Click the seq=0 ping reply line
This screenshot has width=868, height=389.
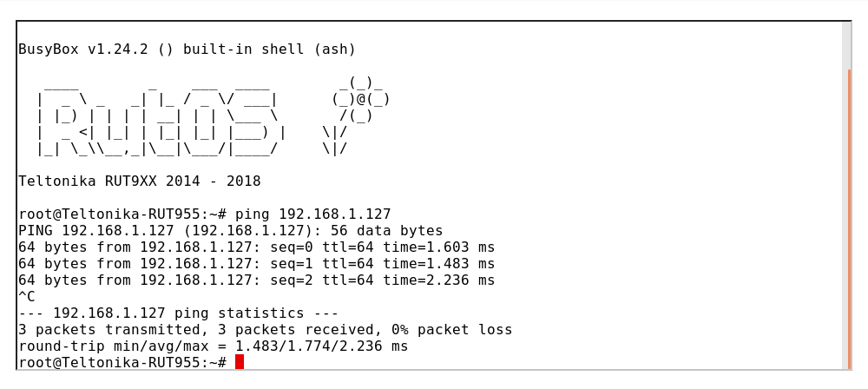point(256,247)
